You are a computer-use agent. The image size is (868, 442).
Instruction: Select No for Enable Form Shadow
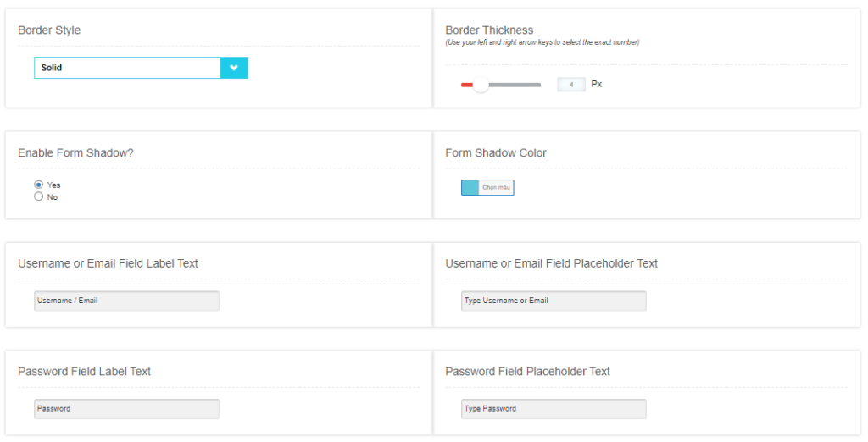pyautogui.click(x=39, y=196)
